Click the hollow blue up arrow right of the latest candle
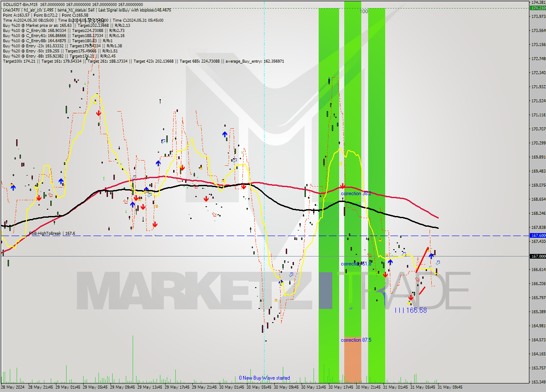This screenshot has width=546, height=392. 438,263
